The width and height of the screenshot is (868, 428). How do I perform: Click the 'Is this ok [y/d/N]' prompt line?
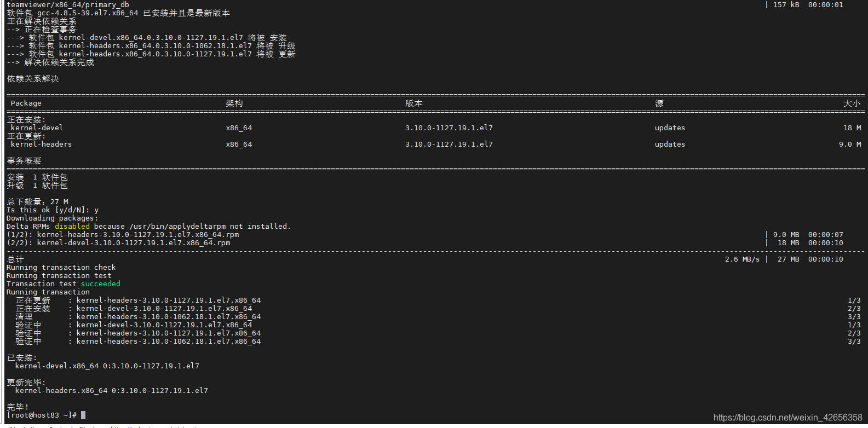(53, 210)
